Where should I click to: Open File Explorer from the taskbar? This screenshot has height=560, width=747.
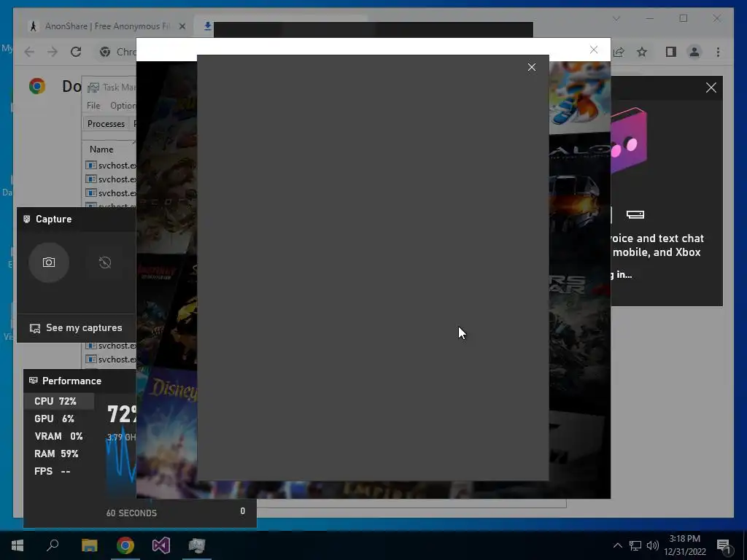coord(89,545)
